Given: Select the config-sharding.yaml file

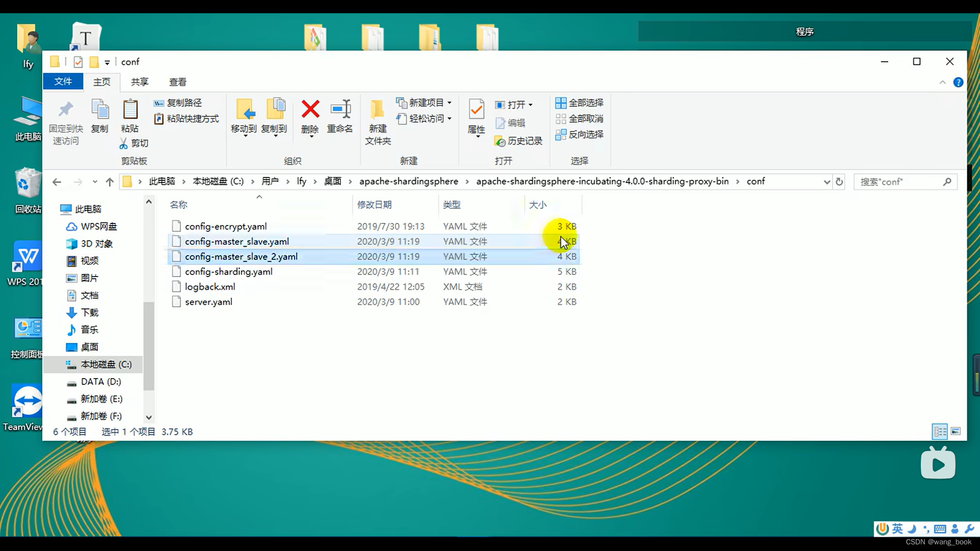Looking at the screenshot, I should [x=374, y=271].
